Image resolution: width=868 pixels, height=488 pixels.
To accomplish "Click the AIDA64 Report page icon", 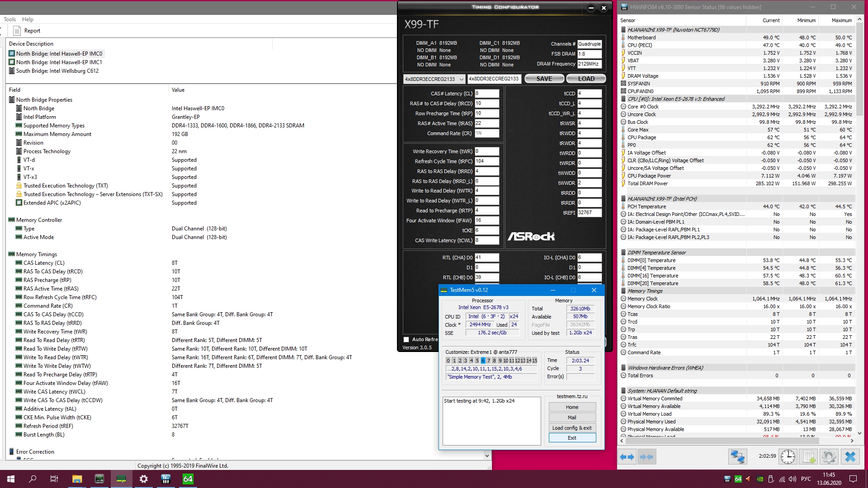I will (x=17, y=31).
